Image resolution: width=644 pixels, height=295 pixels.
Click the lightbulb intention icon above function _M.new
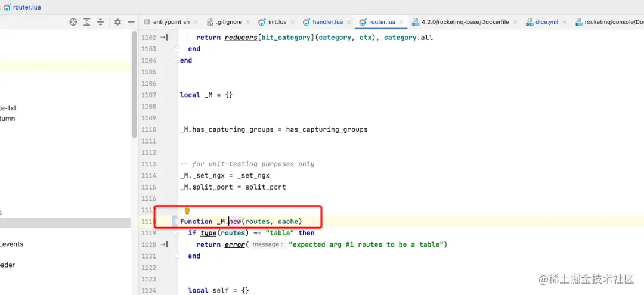coord(187,212)
